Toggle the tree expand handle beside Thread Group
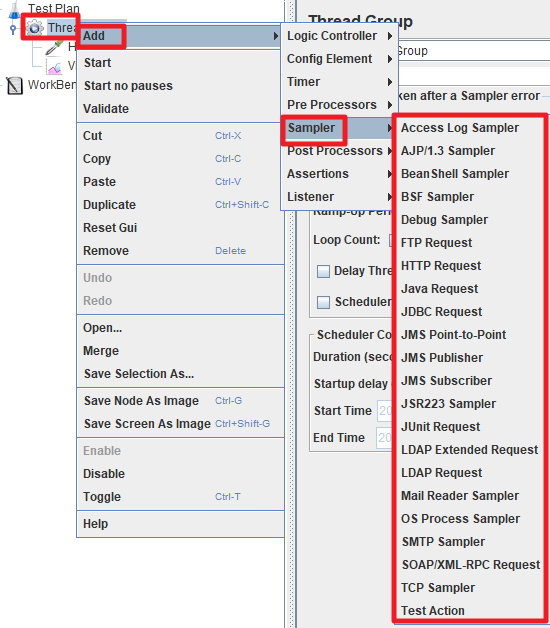 (x=13, y=30)
